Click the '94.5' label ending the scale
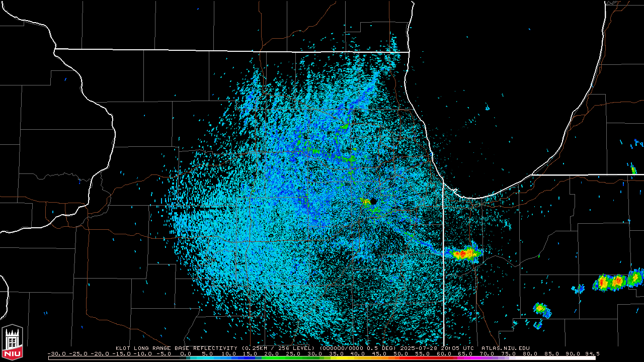This screenshot has width=644, height=362. (x=592, y=354)
